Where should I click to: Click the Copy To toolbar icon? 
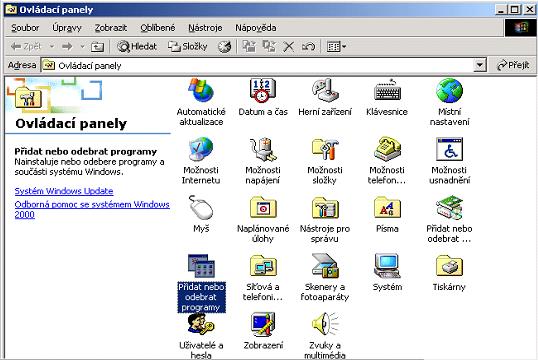269,46
